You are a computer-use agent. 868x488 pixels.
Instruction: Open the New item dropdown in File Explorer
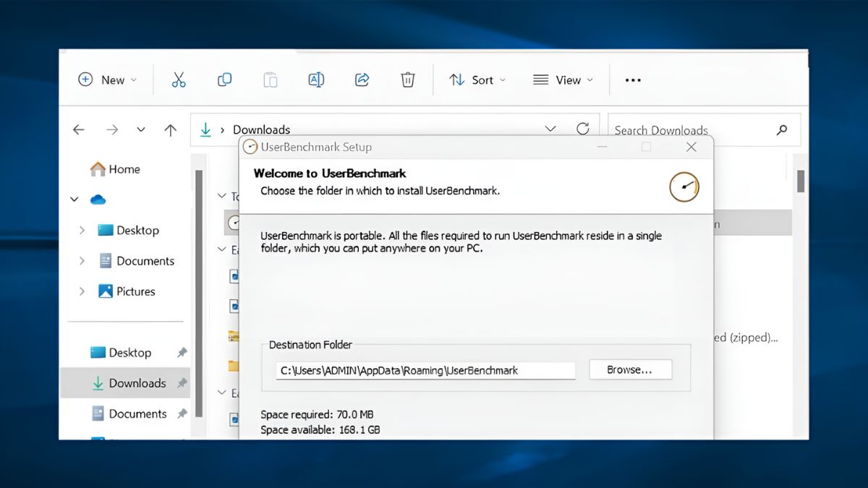[107, 80]
